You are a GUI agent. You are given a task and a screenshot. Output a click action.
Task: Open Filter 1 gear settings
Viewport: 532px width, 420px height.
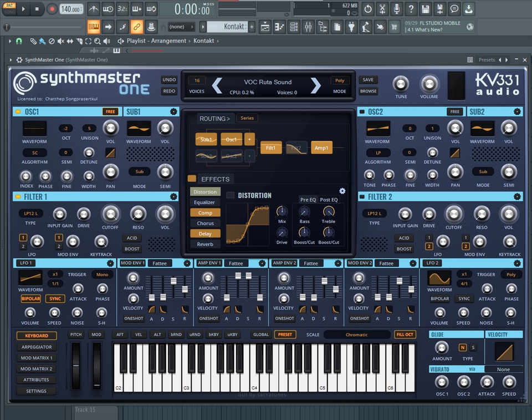point(173,196)
